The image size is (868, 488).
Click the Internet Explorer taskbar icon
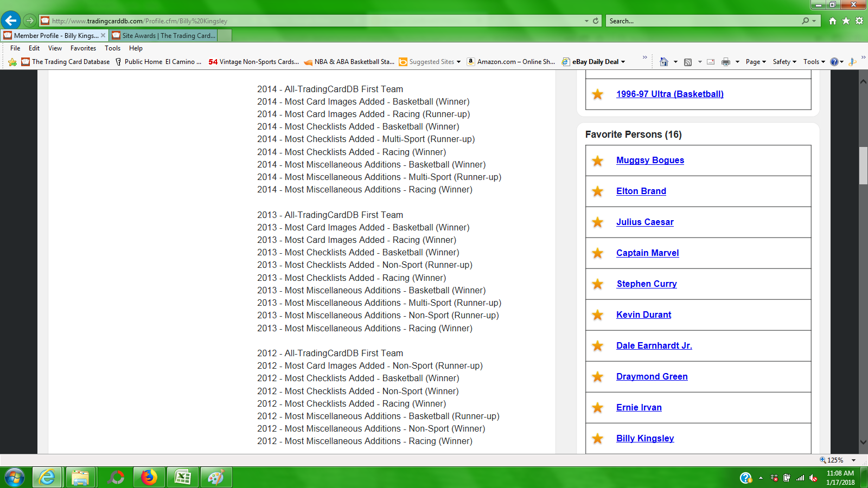pyautogui.click(x=47, y=478)
